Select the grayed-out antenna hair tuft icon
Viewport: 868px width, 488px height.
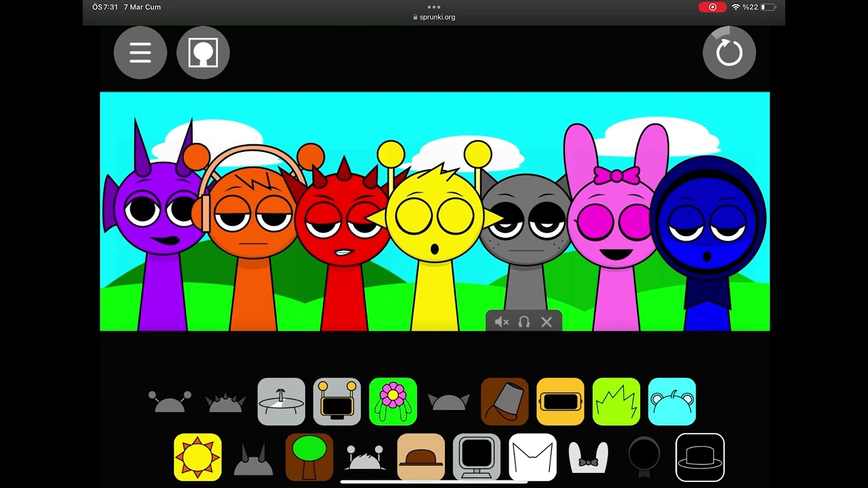point(365,457)
